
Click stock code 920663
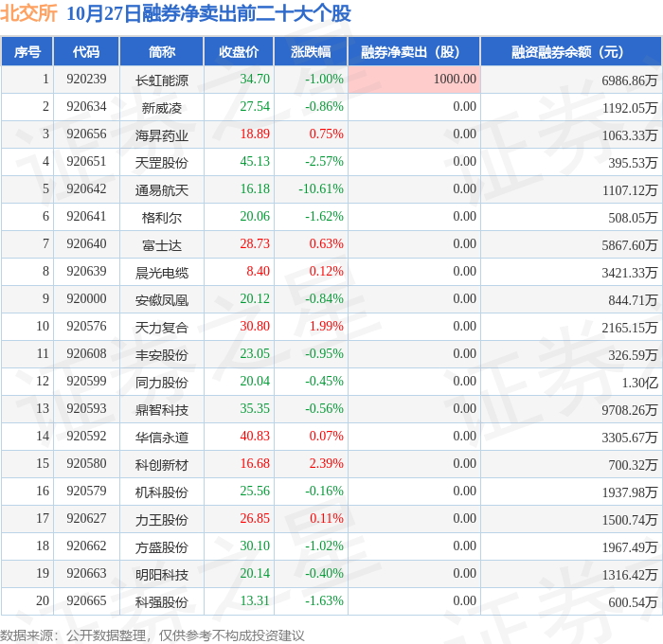point(86,574)
